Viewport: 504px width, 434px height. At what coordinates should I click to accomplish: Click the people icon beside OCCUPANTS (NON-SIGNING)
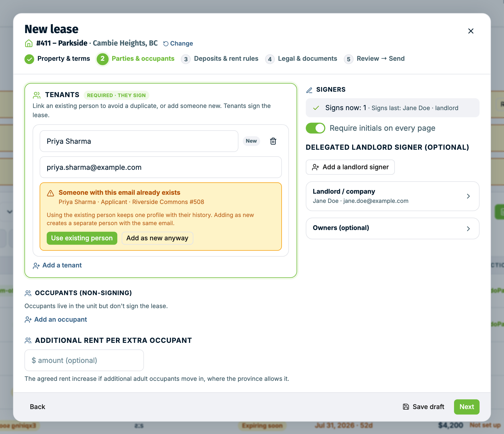(28, 293)
